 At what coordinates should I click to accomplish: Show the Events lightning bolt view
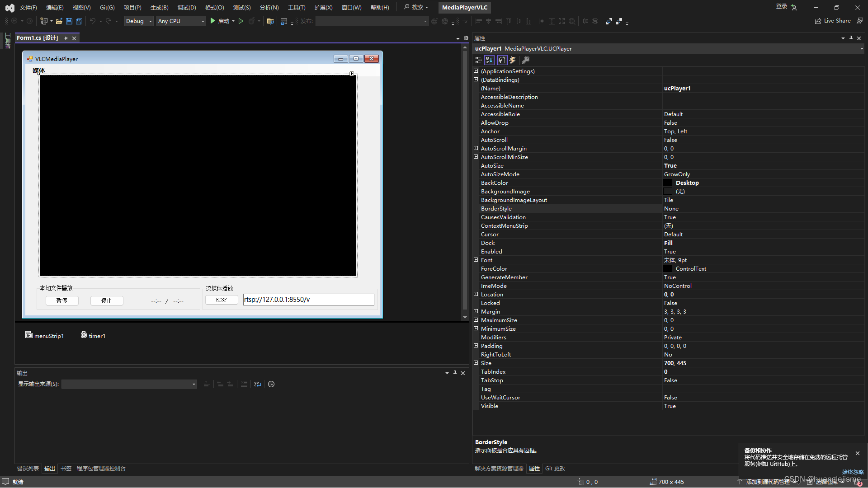513,60
